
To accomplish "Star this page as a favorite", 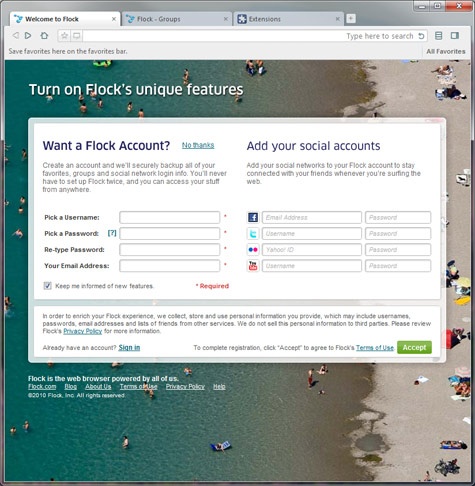I will (64, 36).
